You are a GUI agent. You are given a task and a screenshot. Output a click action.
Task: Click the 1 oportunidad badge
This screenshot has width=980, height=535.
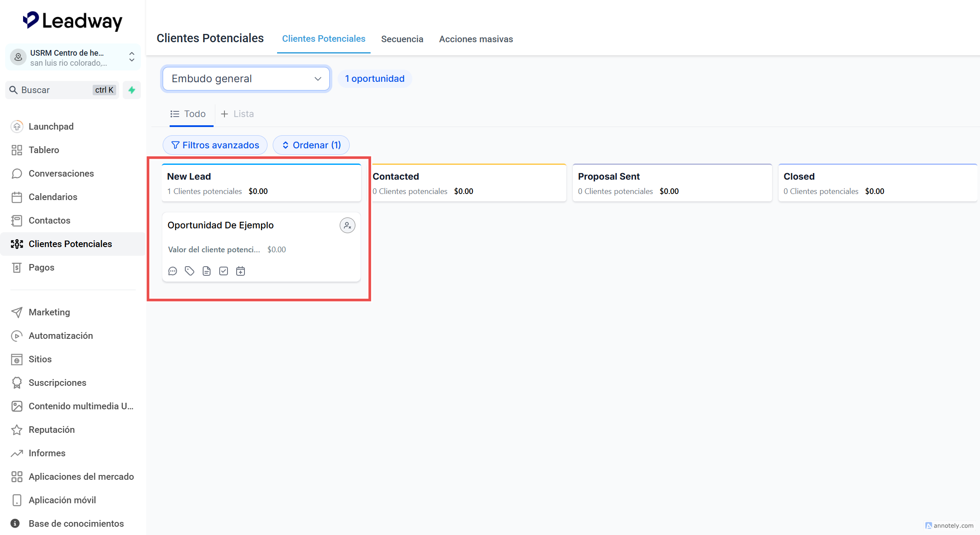click(375, 79)
